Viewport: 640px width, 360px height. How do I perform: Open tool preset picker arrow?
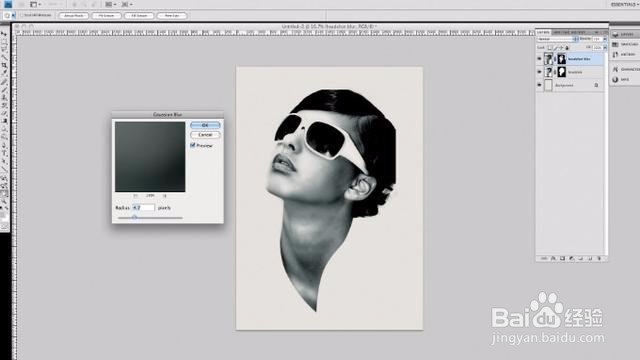coord(13,16)
